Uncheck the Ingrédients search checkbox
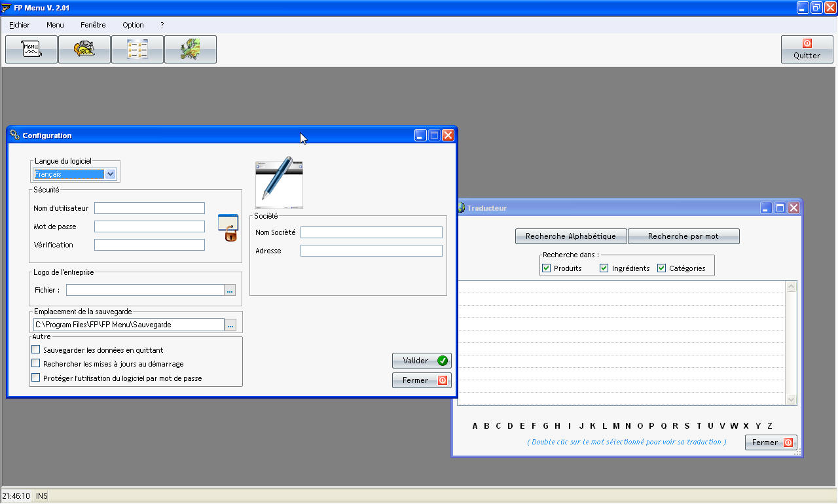The height and width of the screenshot is (504, 838). click(x=604, y=268)
